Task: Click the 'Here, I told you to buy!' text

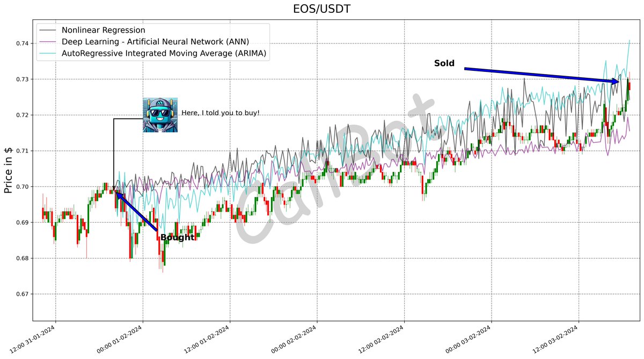Action: coord(221,113)
